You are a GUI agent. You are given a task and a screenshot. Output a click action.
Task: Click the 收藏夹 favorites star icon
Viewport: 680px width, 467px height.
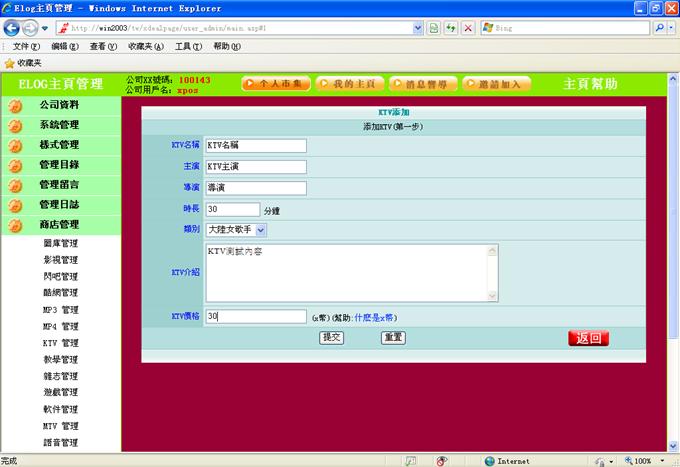coord(9,62)
